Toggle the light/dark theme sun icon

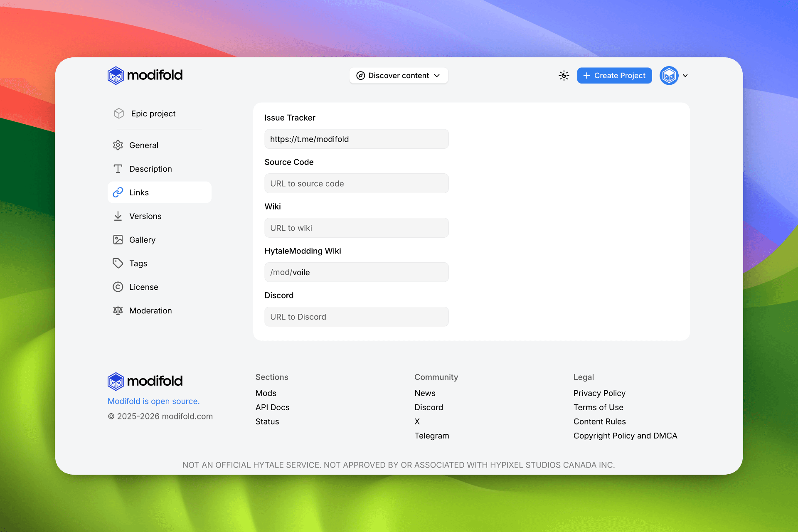point(564,75)
